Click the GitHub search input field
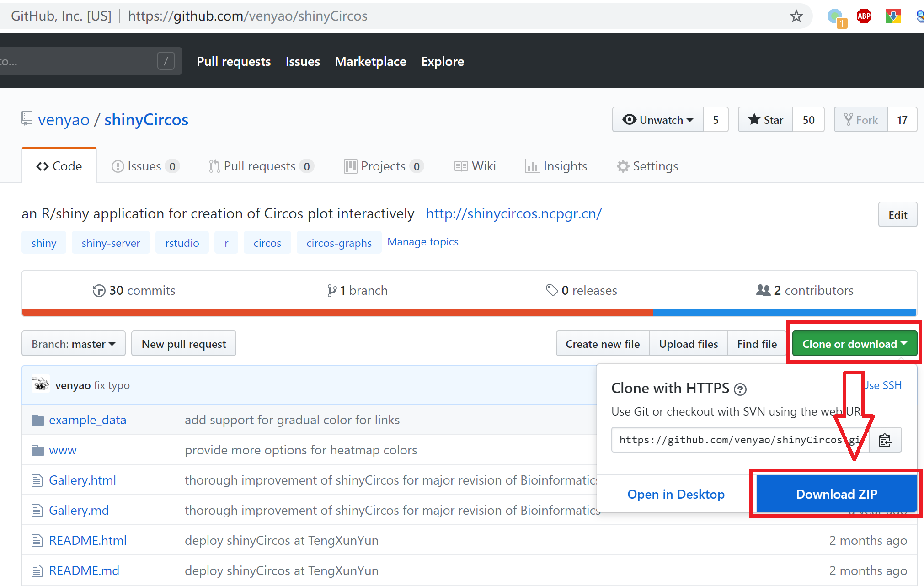The height and width of the screenshot is (586, 924). 78,61
